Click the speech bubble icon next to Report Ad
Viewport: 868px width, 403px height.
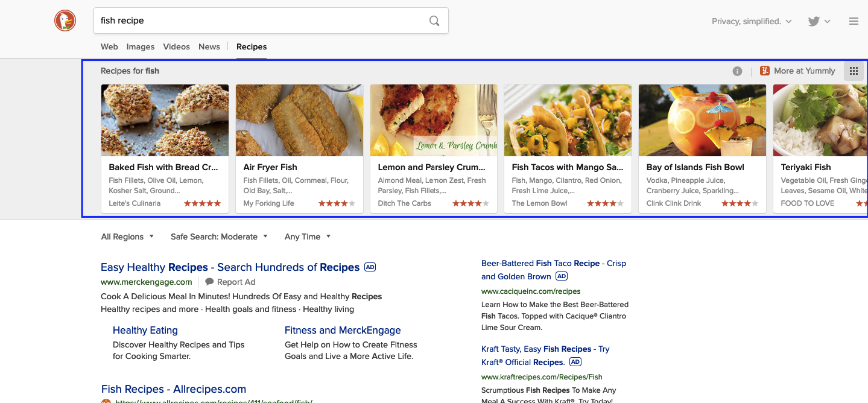coord(208,282)
